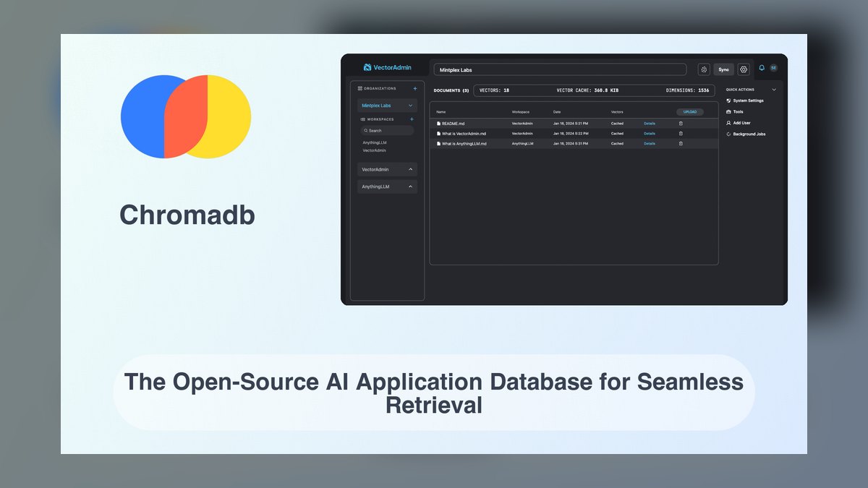
Task: Click the Date column header
Action: coord(557,112)
